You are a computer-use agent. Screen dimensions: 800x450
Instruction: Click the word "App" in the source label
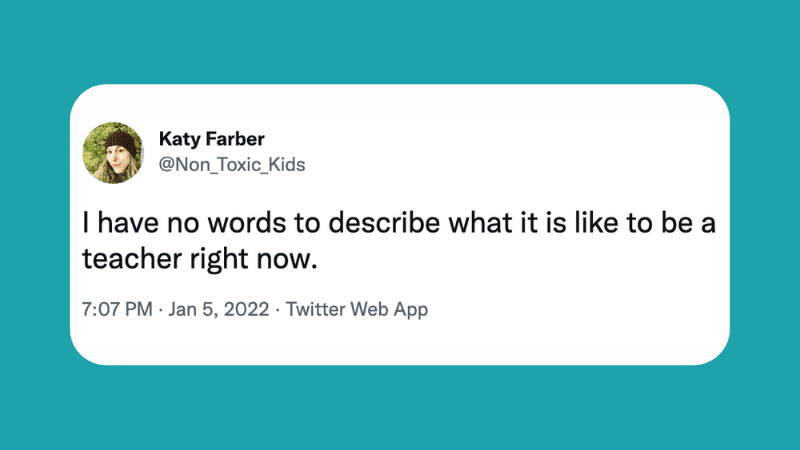coord(410,309)
